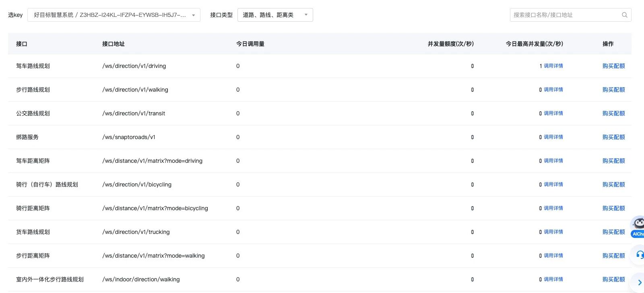Viewport: 644px width, 293px height.
Task: Open 调用详情 for 步行路线规划
Action: tap(553, 90)
